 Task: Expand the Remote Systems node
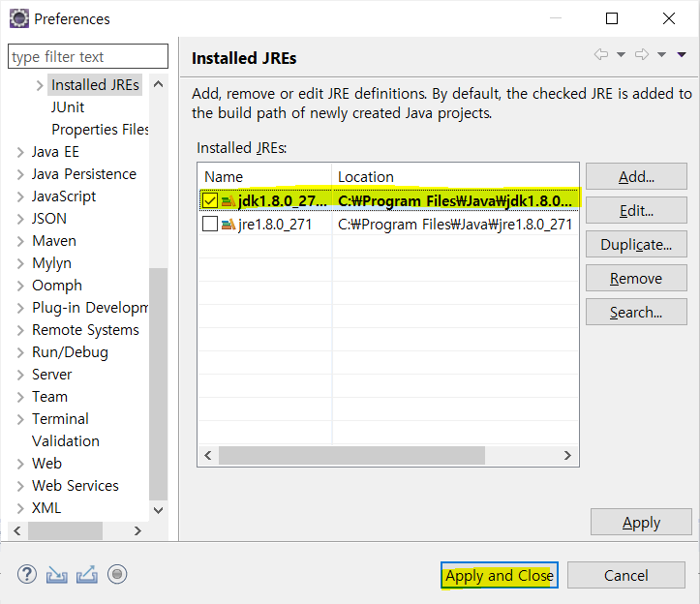point(20,330)
